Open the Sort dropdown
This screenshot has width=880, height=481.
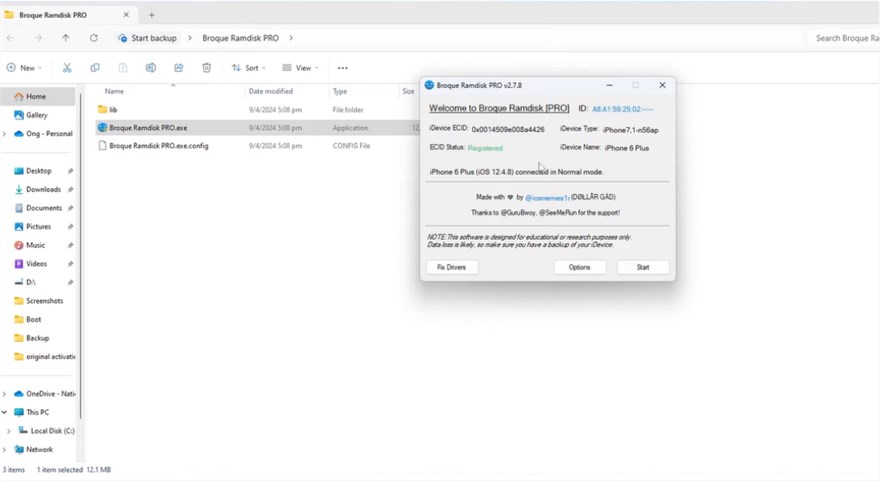click(x=249, y=68)
